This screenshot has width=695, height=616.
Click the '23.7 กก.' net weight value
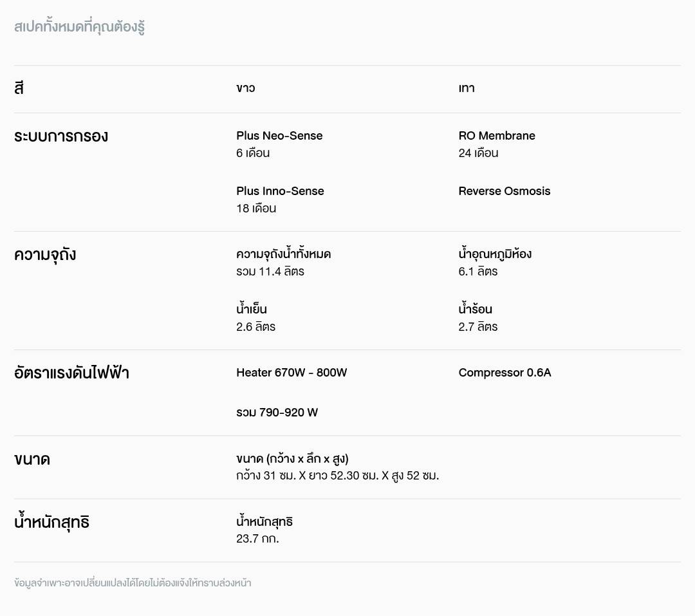click(257, 539)
